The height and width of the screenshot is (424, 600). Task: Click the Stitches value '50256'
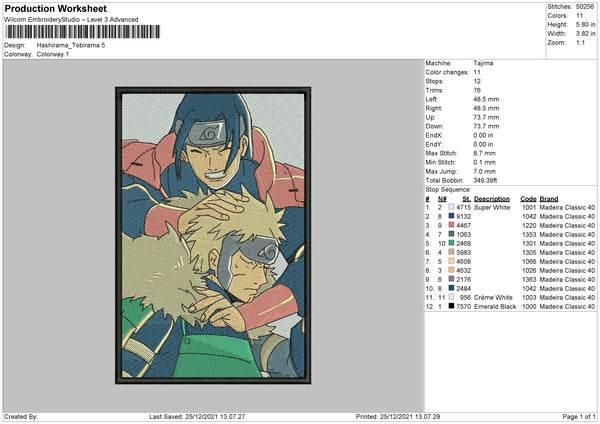(585, 7)
